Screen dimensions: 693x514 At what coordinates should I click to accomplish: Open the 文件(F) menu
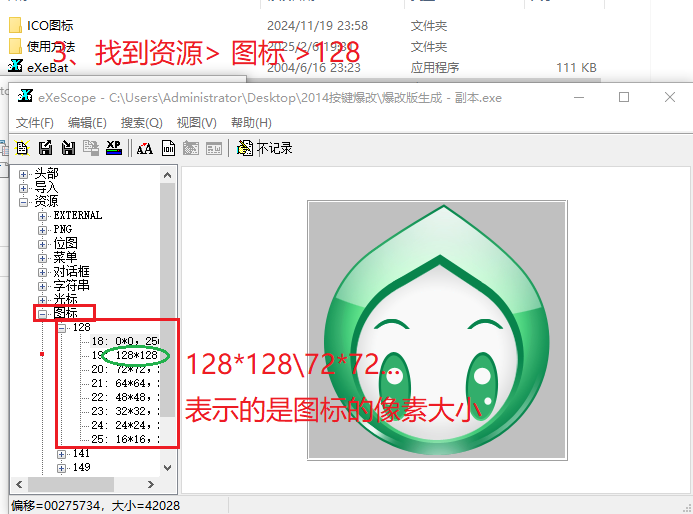pos(35,122)
